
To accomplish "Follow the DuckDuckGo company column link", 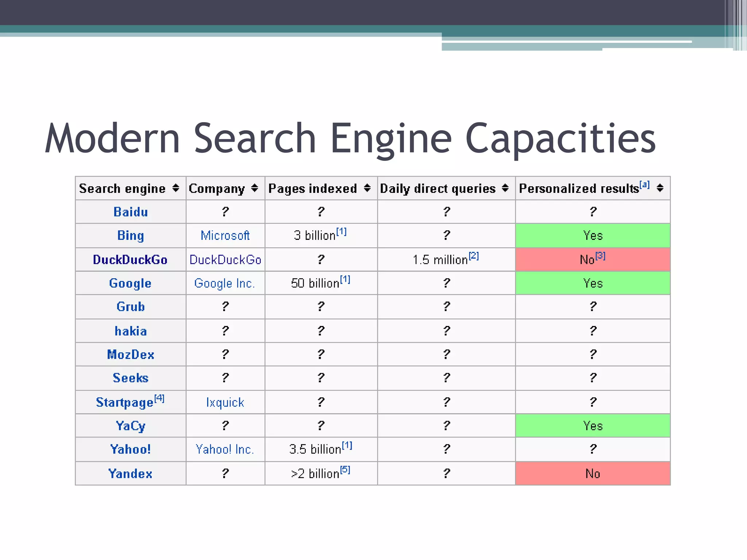I will point(225,260).
